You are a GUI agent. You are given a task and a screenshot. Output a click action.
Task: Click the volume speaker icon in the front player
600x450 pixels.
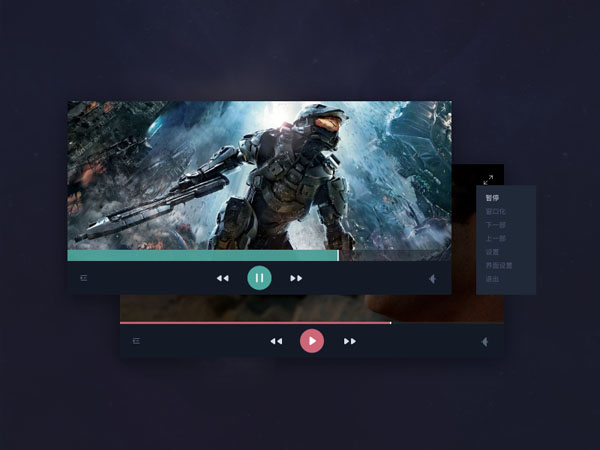(x=432, y=279)
